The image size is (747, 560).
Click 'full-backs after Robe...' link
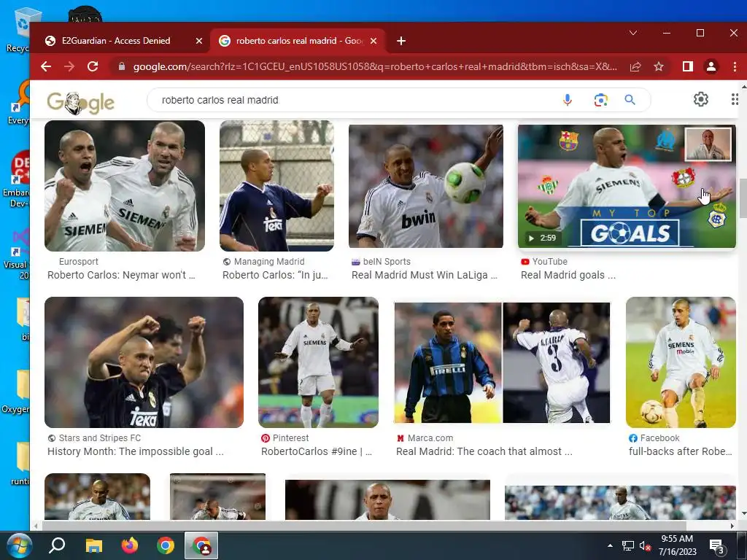(x=681, y=451)
